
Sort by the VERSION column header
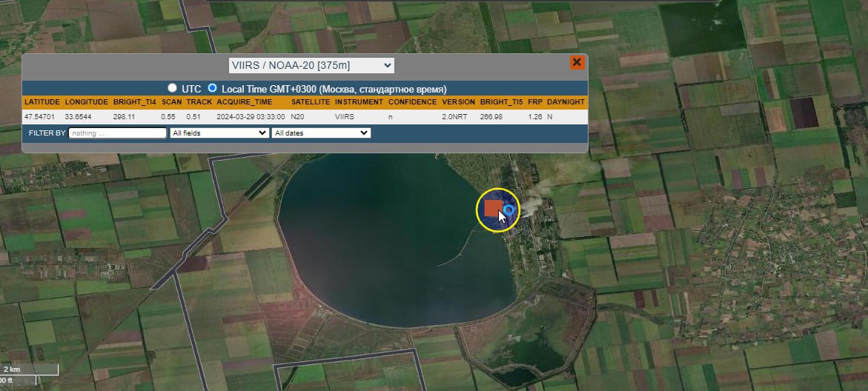pyautogui.click(x=458, y=102)
